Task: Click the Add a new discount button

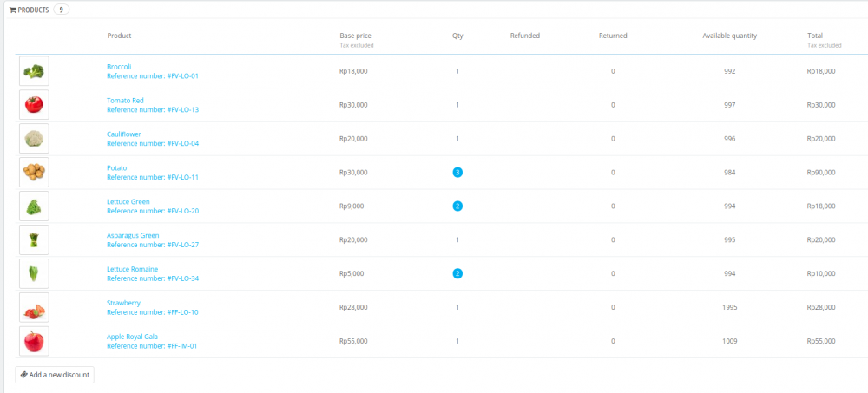Action: (x=55, y=375)
